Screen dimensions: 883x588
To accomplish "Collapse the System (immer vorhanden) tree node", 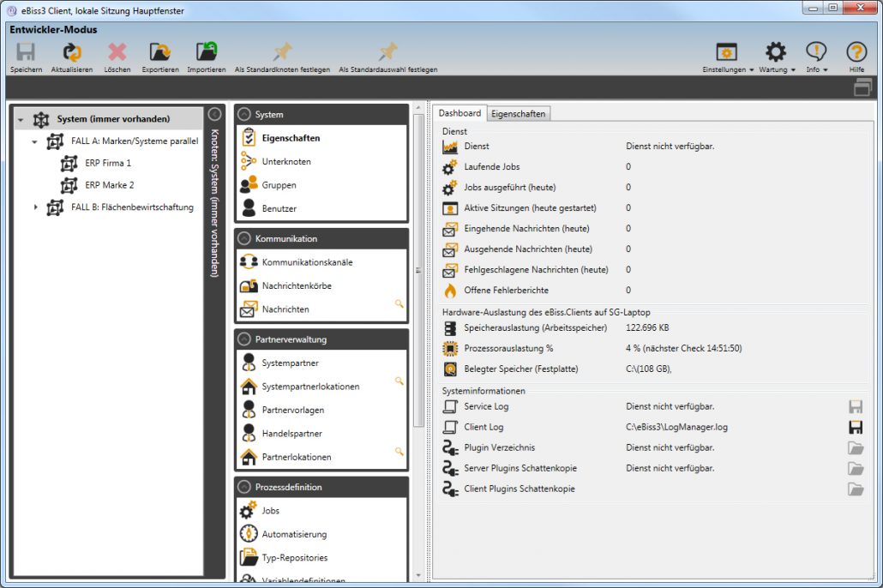I will [21, 120].
